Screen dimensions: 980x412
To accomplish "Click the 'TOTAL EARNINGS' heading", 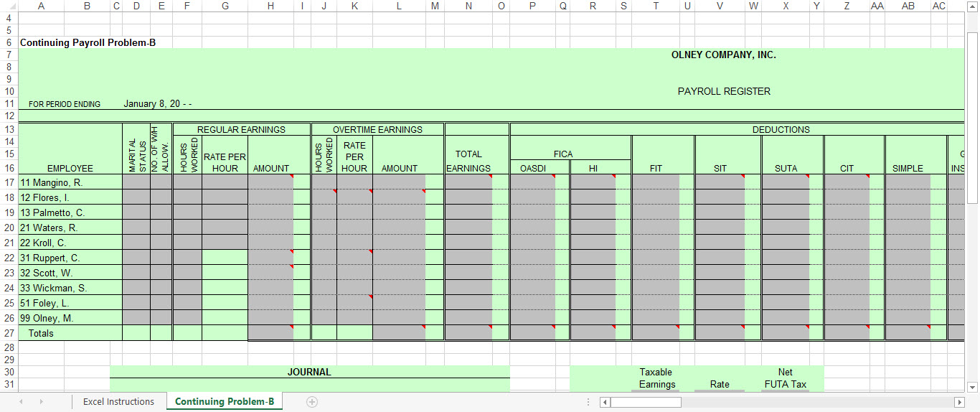I will pos(468,161).
